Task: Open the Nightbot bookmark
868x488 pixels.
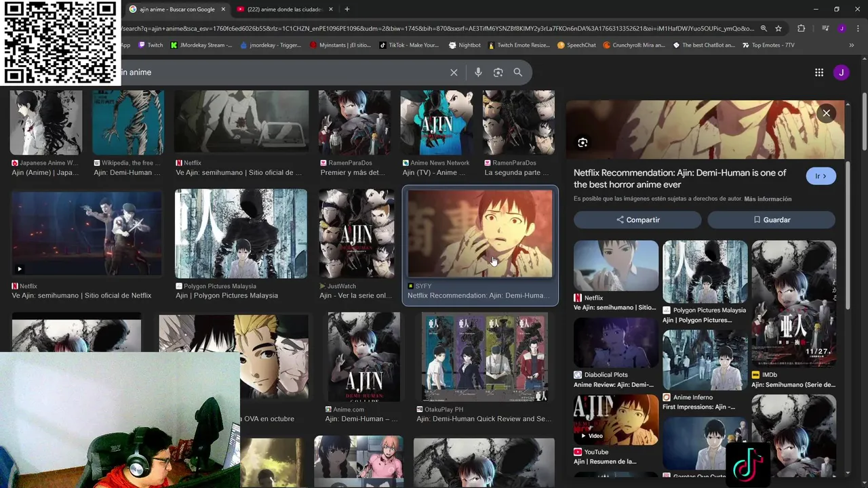Action: [x=465, y=45]
